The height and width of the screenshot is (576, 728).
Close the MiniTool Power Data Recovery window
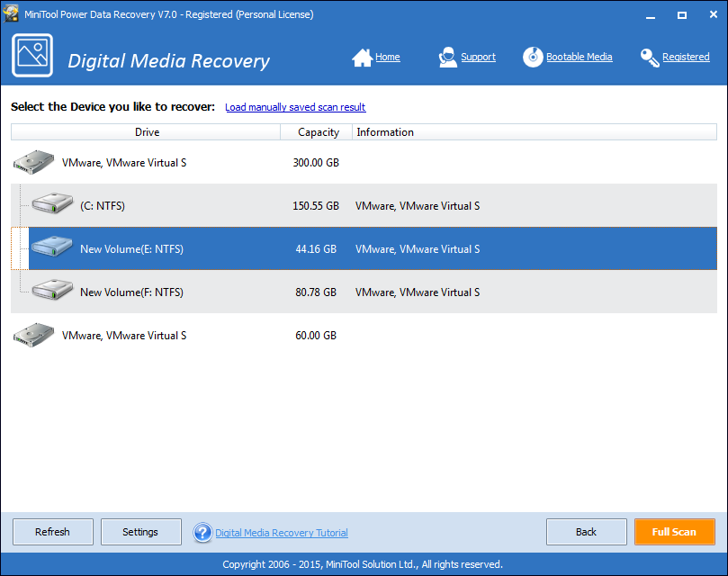tap(713, 14)
